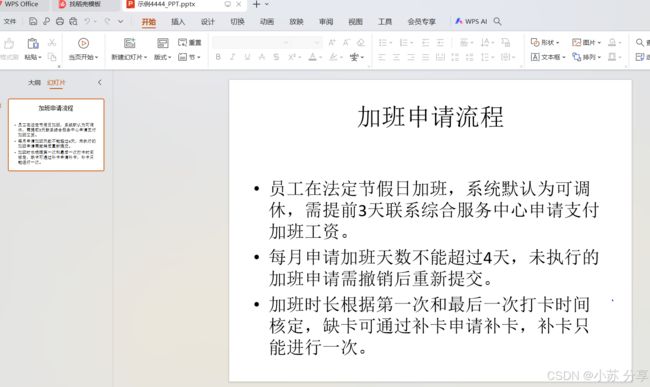Click the Clear Formatting eraser icon
The image size is (650, 387).
[361, 42]
